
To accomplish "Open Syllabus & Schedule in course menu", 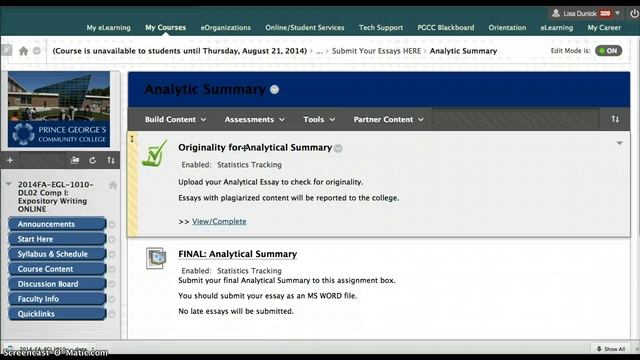I will pos(57,254).
